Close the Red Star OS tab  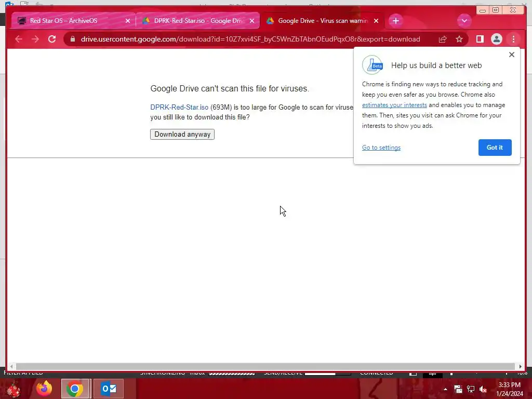point(128,21)
